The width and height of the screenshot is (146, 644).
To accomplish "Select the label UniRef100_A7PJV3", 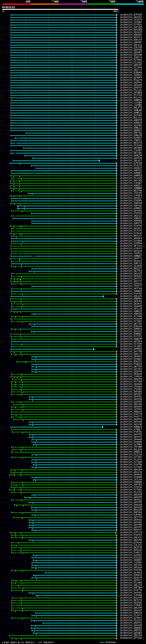I will [x=131, y=532].
